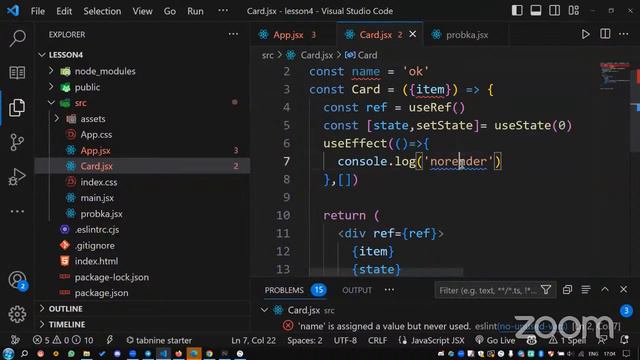Toggle Secondary Side Bar layout icon

click(555, 11)
